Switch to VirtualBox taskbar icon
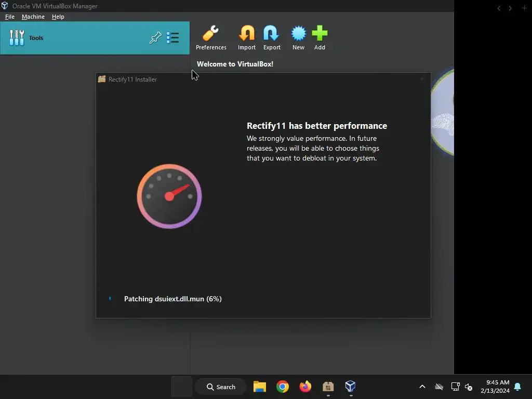 tap(351, 387)
